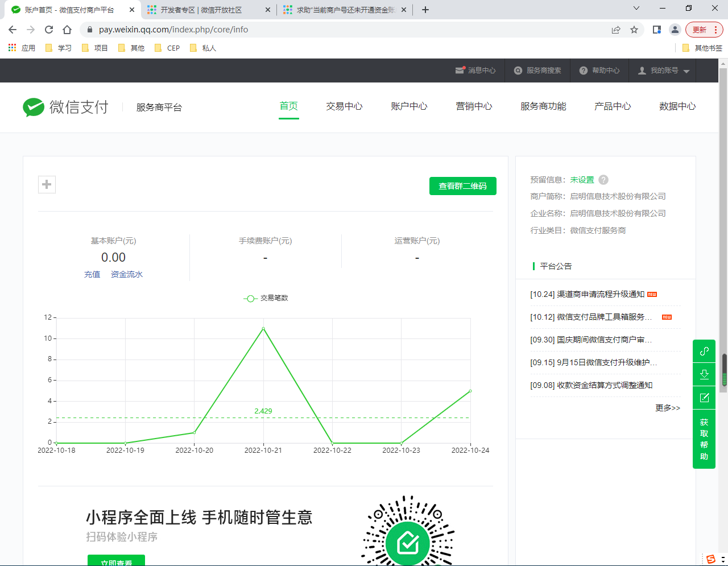Click the 更新 Chrome update button
This screenshot has width=728, height=566.
click(704, 30)
